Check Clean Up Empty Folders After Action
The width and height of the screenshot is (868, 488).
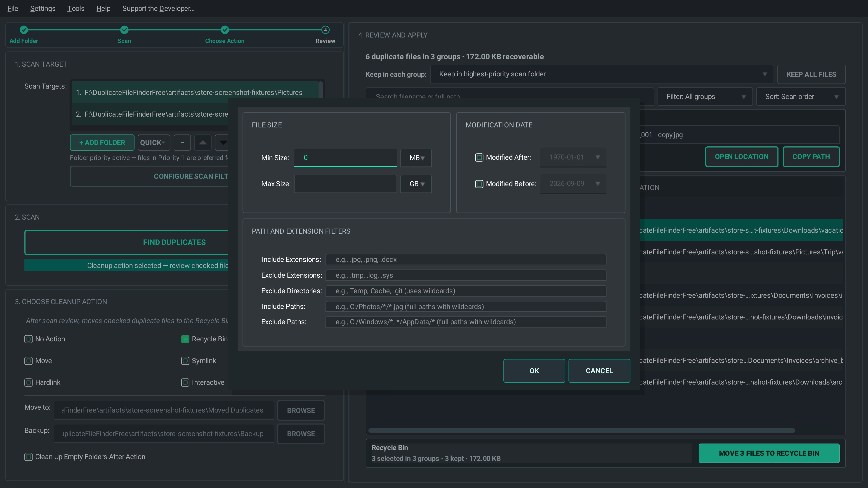(28, 457)
